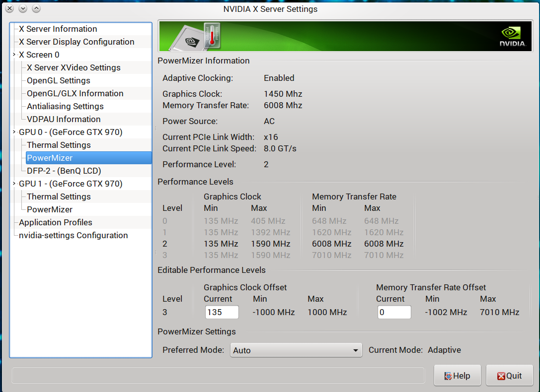
Task: Select Antialiasing Settings
Action: [65, 106]
